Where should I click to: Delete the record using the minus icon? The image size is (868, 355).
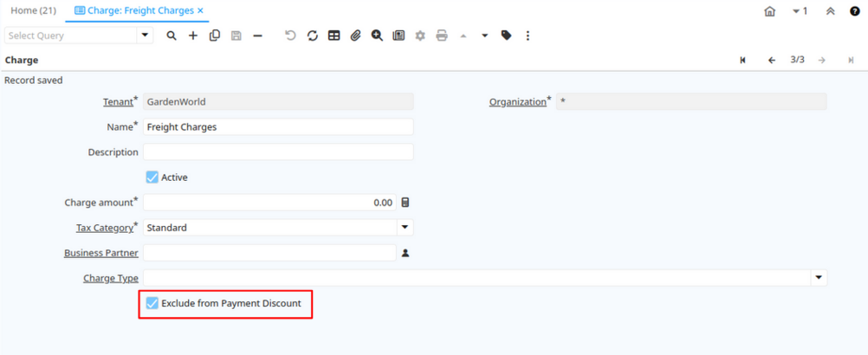point(257,35)
